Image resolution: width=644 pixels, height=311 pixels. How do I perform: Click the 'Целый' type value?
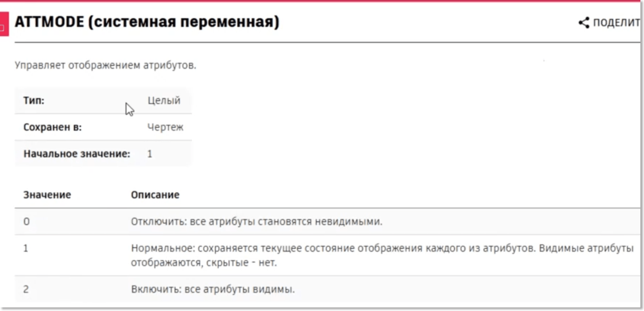tap(164, 101)
